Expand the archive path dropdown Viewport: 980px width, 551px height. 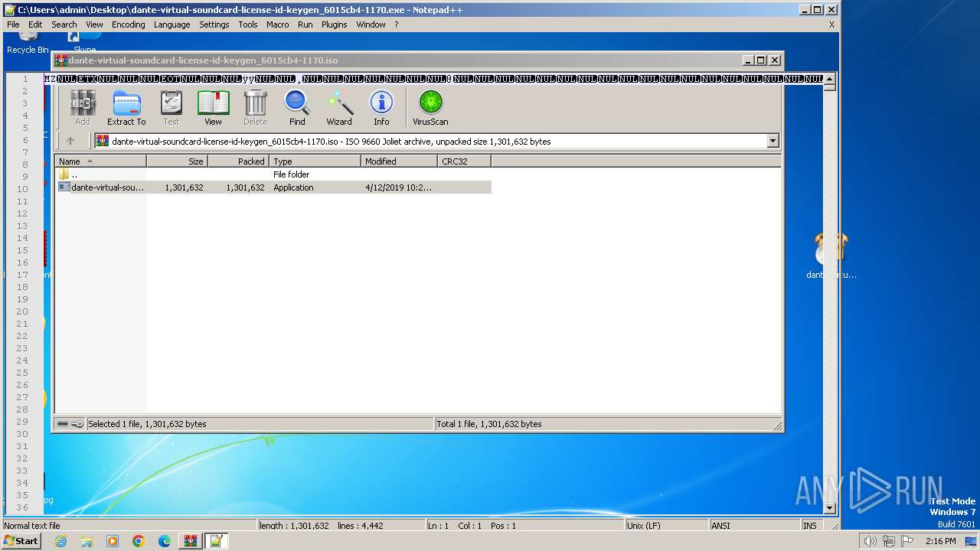click(x=773, y=141)
